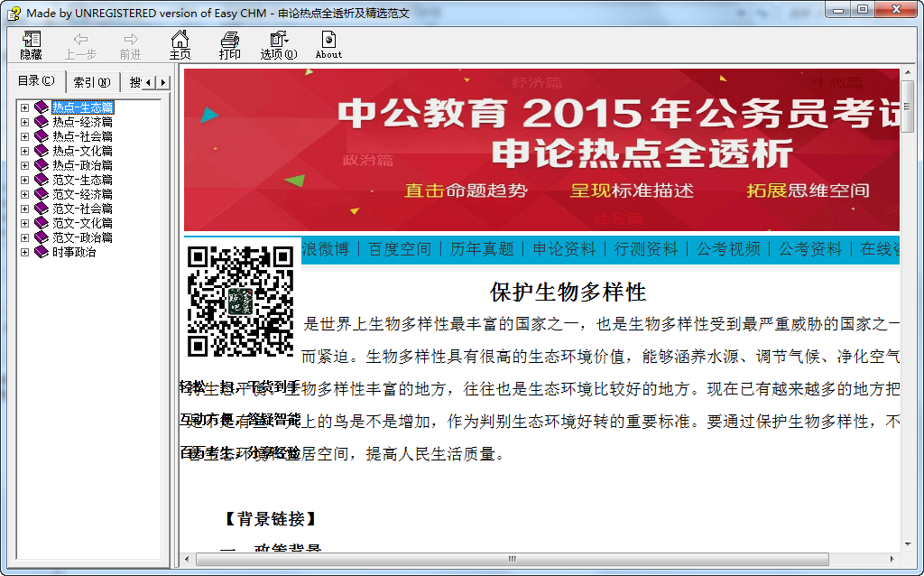Expand the 热点-政治篇 tree node
The image size is (924, 576).
click(24, 165)
